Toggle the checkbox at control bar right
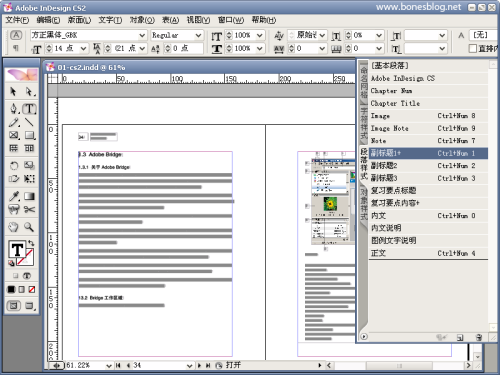Viewport: 500px width, 375px height. (473, 49)
